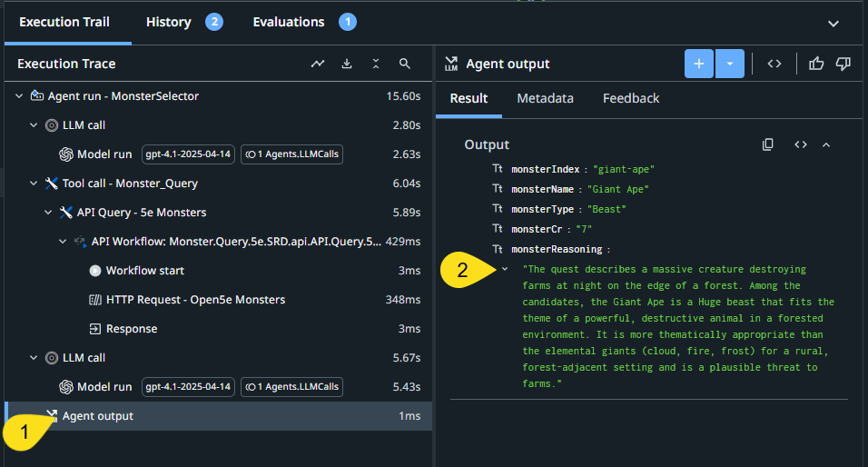The image size is (868, 467).
Task: Click the first LLM call circular icon
Action: tap(52, 125)
